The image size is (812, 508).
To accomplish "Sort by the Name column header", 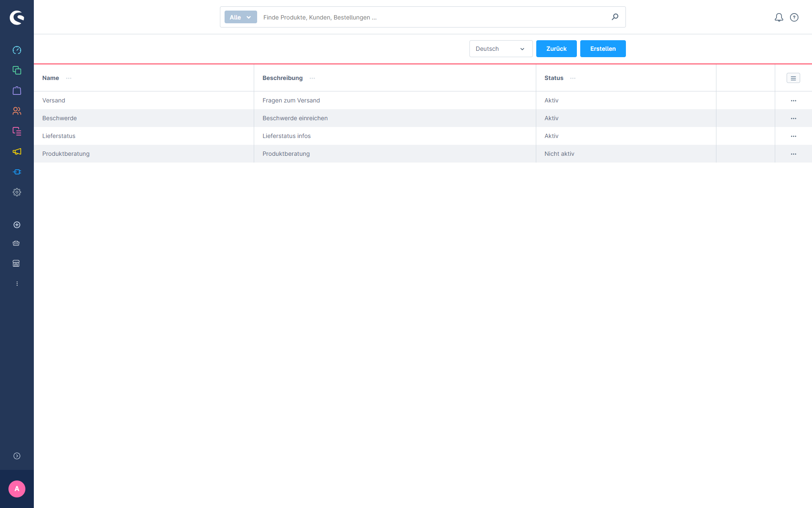I will [x=51, y=78].
